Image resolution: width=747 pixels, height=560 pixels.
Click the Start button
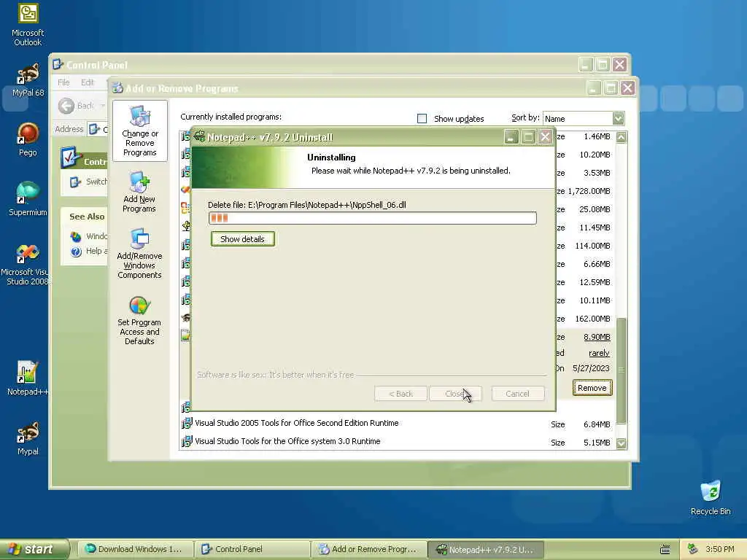[x=34, y=550]
